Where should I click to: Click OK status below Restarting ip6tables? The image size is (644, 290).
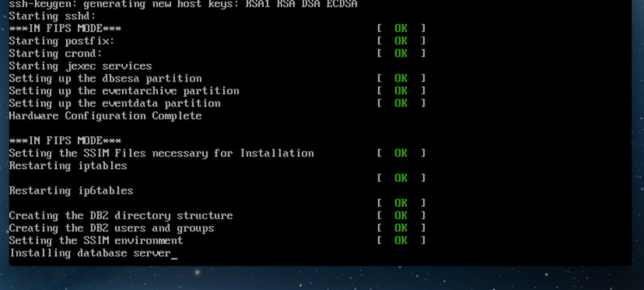(401, 203)
